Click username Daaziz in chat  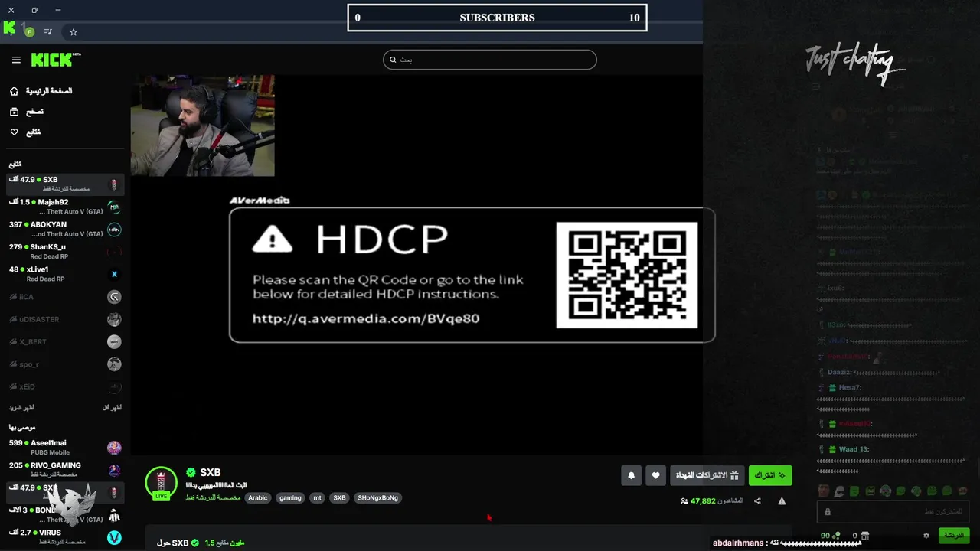(x=840, y=373)
